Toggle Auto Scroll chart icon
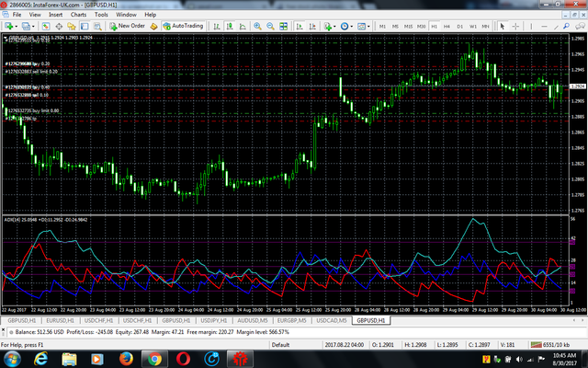This screenshot has width=588, height=368. (x=300, y=27)
